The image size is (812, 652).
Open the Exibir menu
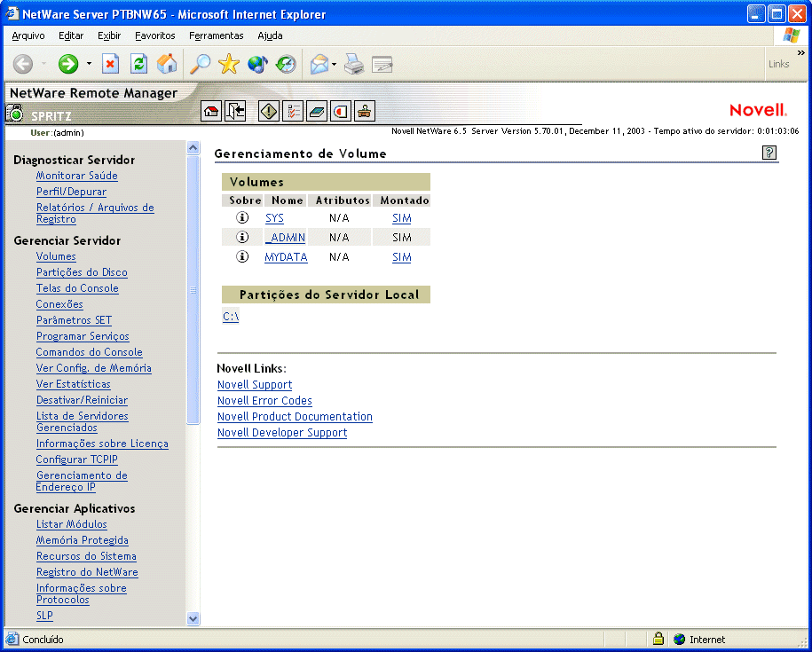point(109,35)
